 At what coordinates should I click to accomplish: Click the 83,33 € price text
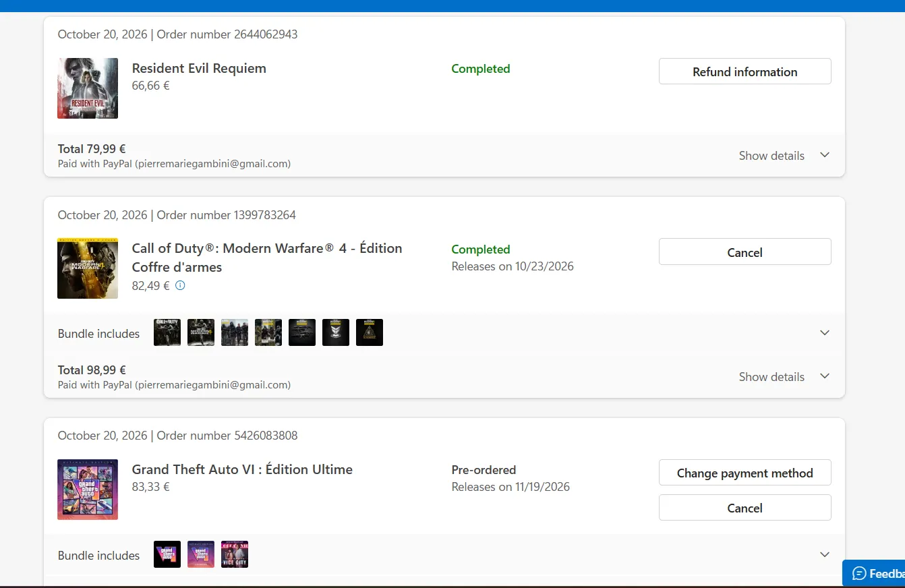click(151, 487)
